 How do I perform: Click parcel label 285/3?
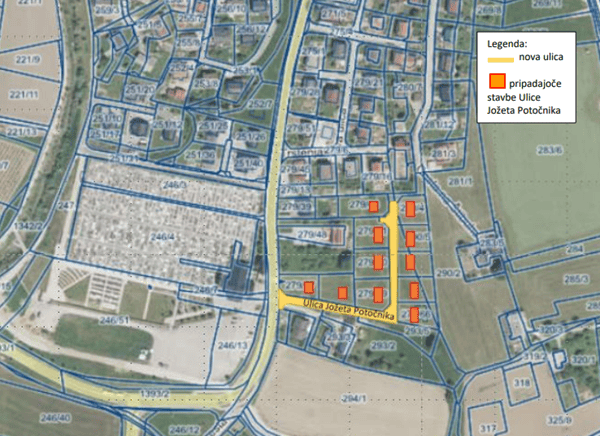click(576, 279)
